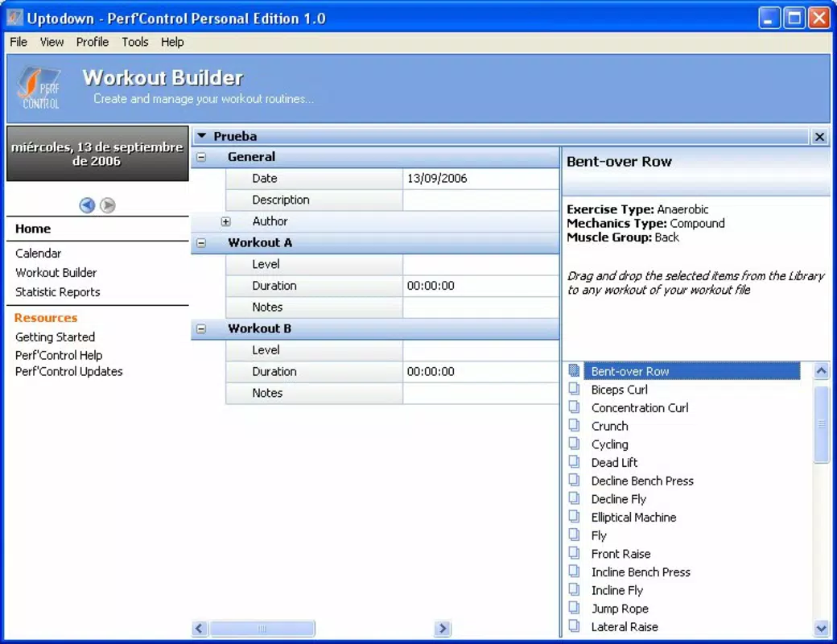
Task: Open the File menu
Action: [x=19, y=42]
